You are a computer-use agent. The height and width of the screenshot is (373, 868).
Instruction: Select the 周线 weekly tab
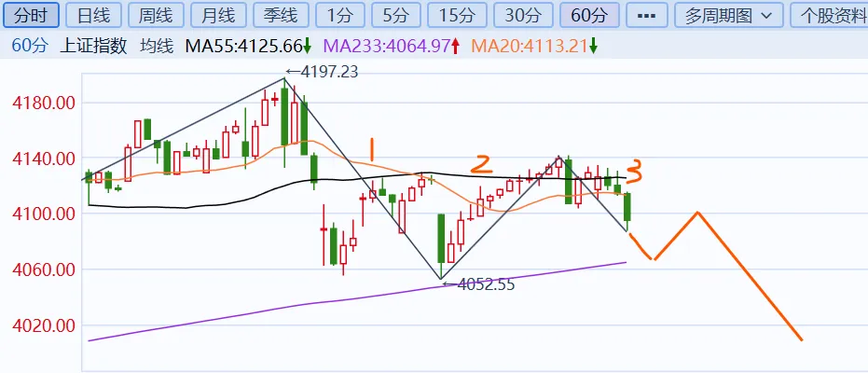pos(156,15)
